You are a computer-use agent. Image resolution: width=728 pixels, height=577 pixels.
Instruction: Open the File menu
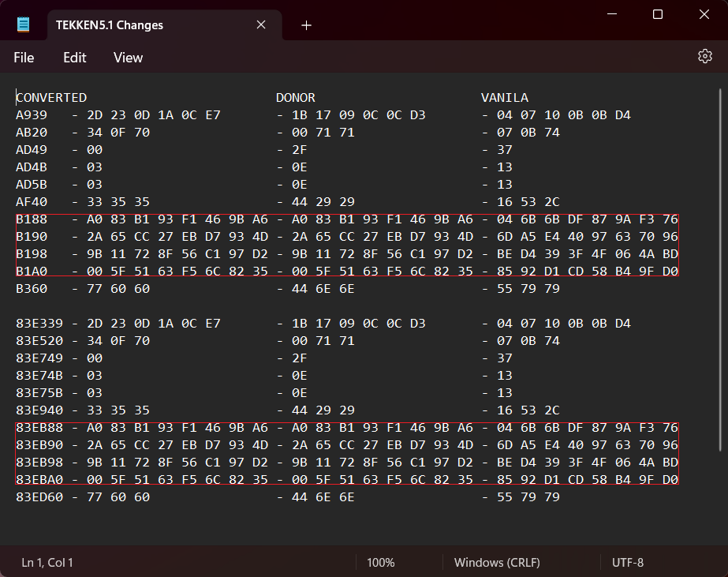(24, 58)
